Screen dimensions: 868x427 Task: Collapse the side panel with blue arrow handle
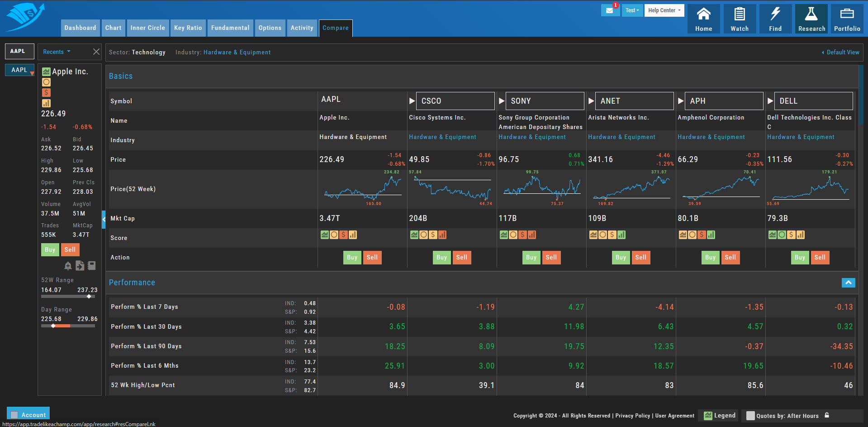coord(104,219)
